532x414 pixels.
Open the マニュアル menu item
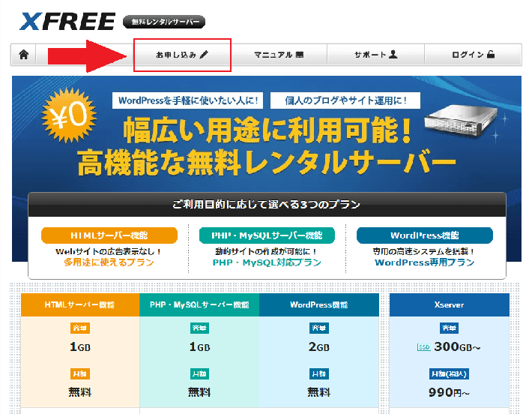[x=279, y=55]
